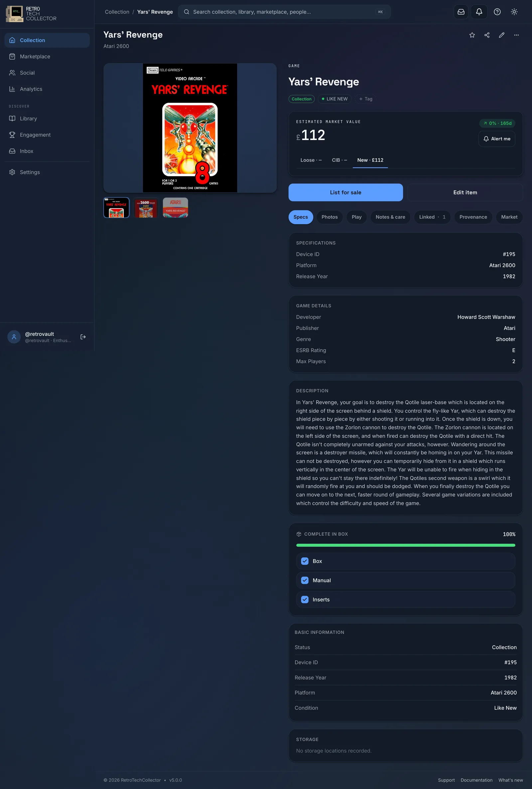Click the Collection breadcrumb link
The width and height of the screenshot is (532, 789).
coord(117,12)
